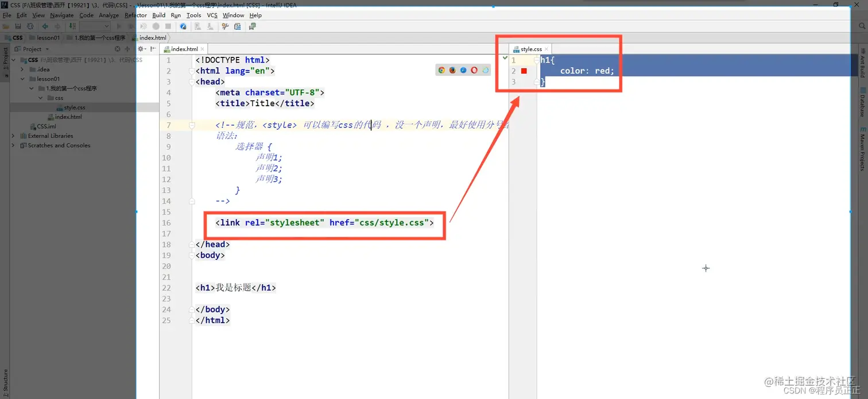868x399 pixels.
Task: Open in Safari browser icon
Action: 463,70
